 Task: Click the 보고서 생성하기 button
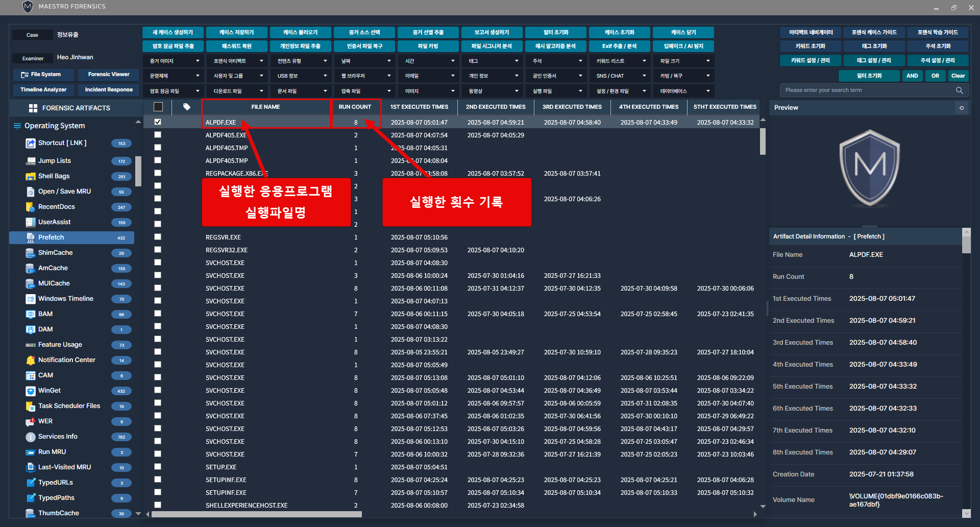[492, 33]
